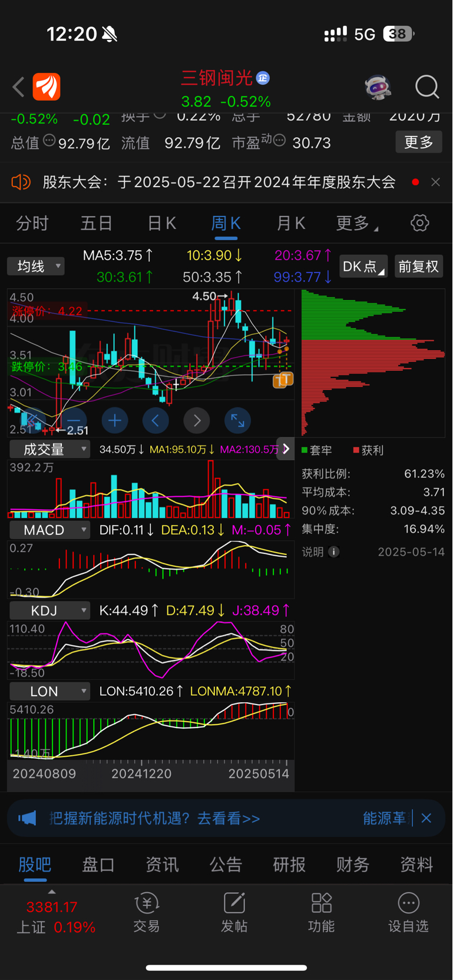Move chart right with arrow button
Screen dimensions: 453x980
click(197, 420)
